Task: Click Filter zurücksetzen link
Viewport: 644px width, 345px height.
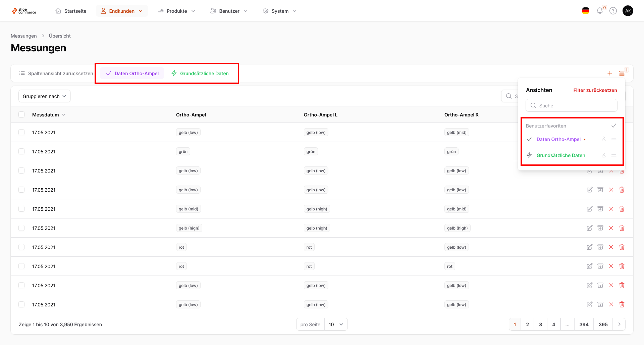Action: pos(595,90)
